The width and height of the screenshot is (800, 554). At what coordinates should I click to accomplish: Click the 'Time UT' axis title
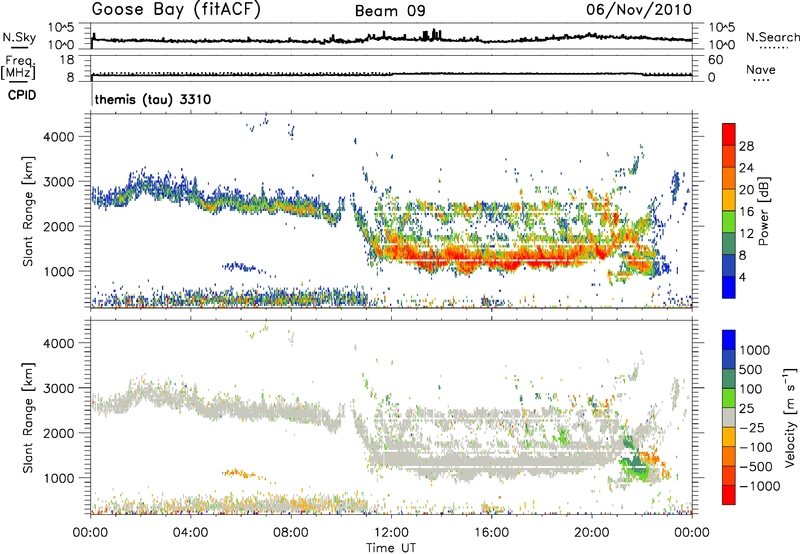pyautogui.click(x=391, y=547)
